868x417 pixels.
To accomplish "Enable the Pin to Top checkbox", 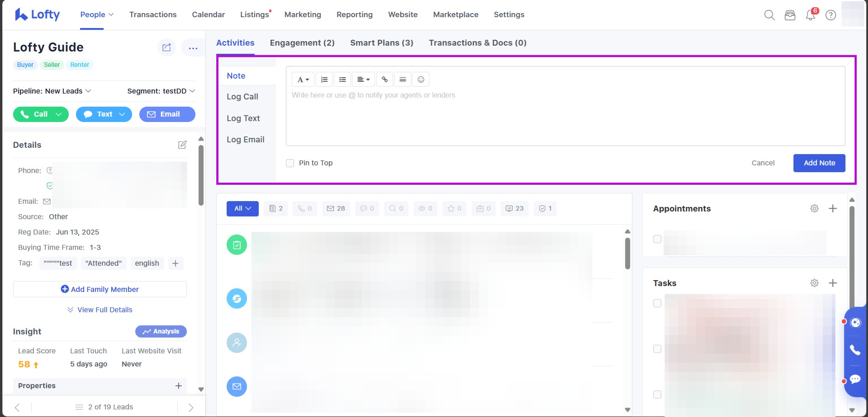I will 290,163.
